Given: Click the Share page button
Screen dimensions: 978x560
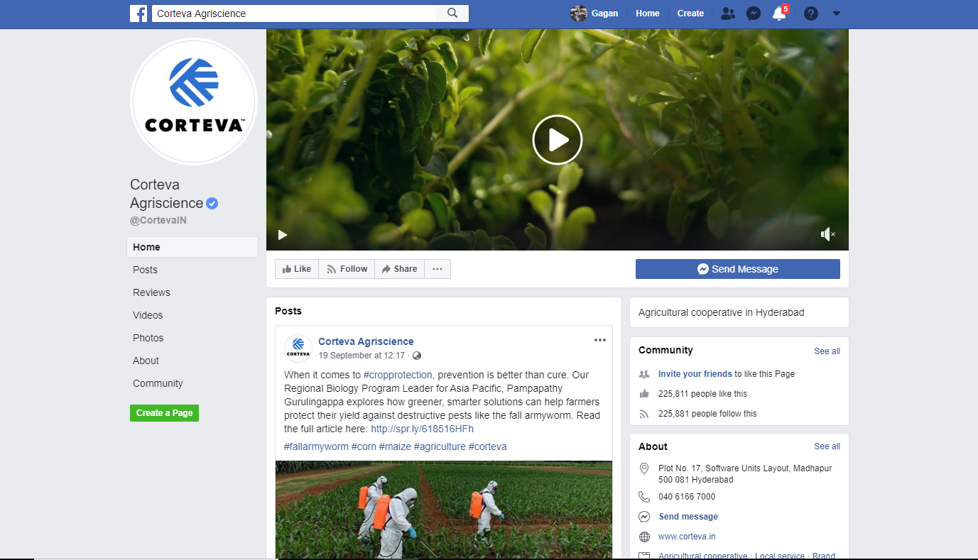Looking at the screenshot, I should (x=399, y=269).
